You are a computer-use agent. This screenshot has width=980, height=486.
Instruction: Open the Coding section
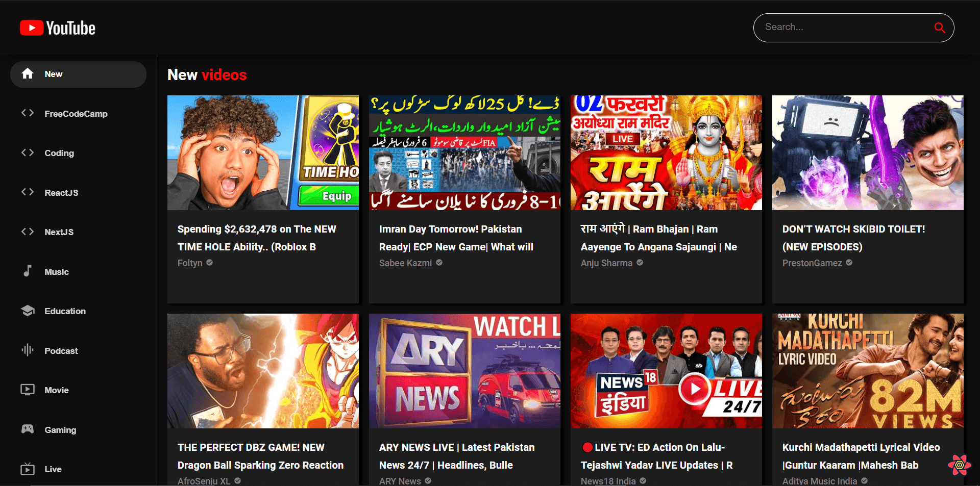[59, 152]
